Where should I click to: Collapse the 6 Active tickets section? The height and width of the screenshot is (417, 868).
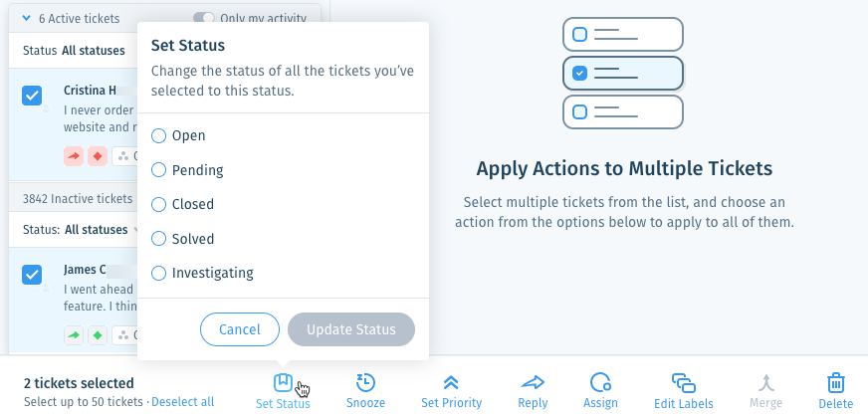[x=26, y=18]
